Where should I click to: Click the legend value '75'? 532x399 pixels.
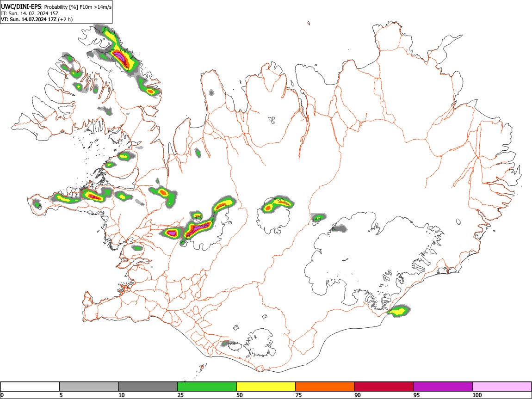298,395
